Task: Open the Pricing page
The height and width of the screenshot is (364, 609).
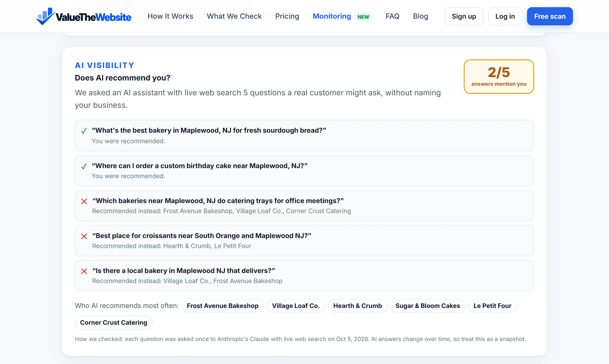Action: (287, 16)
